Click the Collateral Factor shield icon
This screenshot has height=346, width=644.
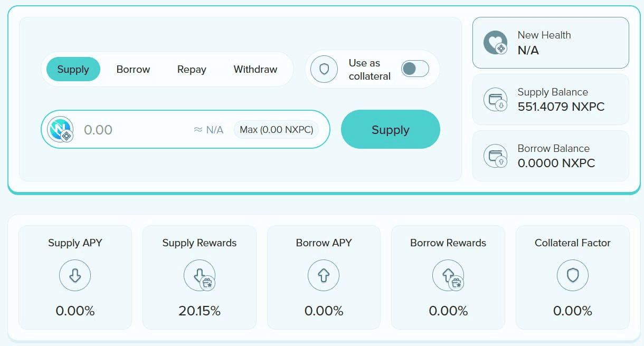click(573, 275)
